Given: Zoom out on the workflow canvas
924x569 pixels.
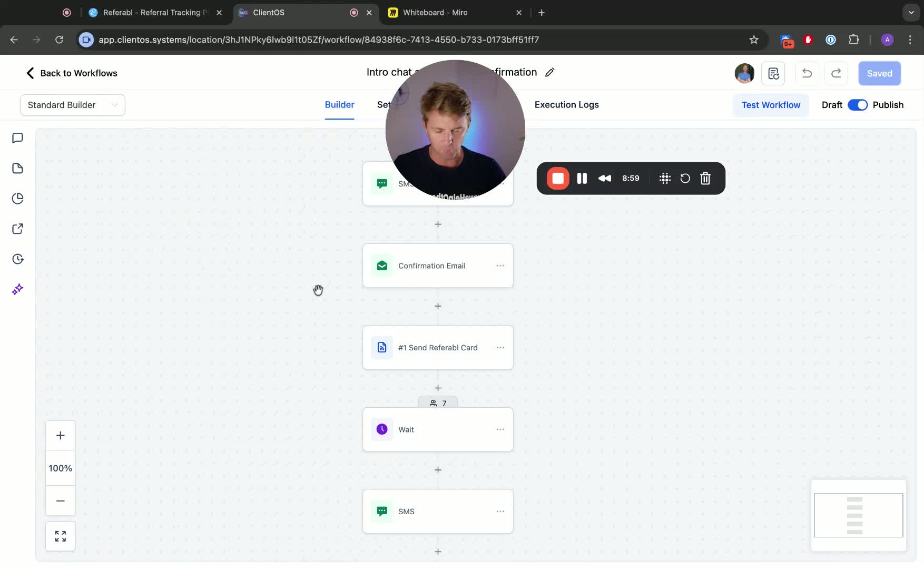Looking at the screenshot, I should (61, 501).
